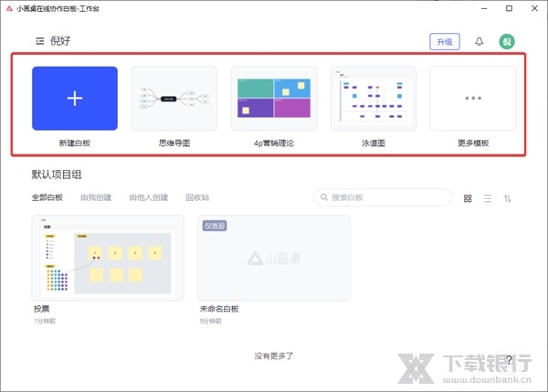This screenshot has height=392, width=548.
Task: Switch to the 由我创建 tab
Action: pos(96,197)
